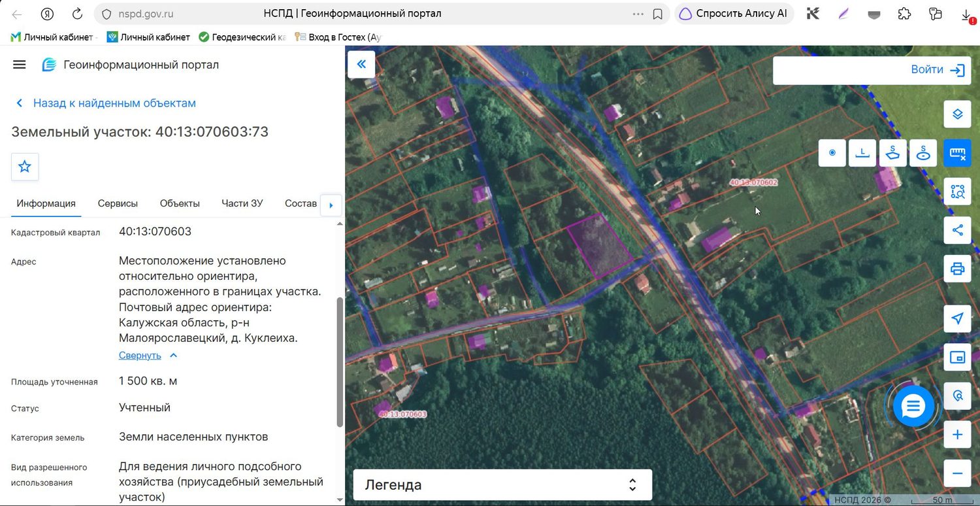Image resolution: width=980 pixels, height=506 pixels.
Task: Click the info panel vertical scrollbar
Action: [x=339, y=362]
